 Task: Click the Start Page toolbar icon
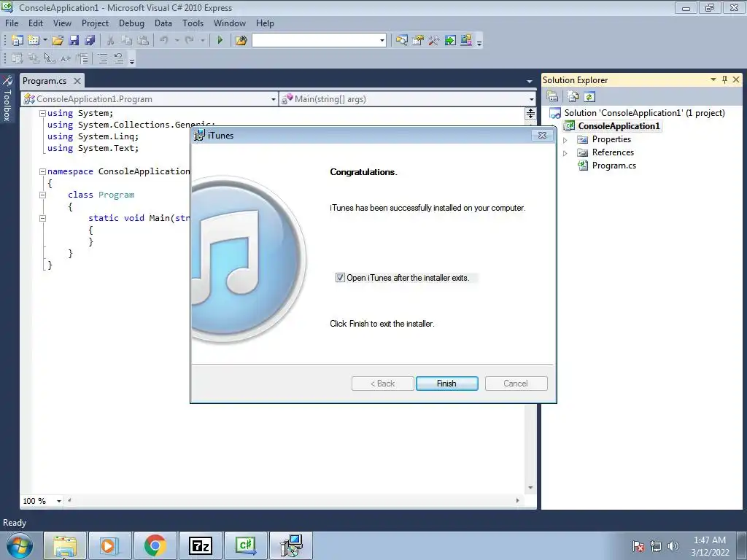[x=449, y=41]
